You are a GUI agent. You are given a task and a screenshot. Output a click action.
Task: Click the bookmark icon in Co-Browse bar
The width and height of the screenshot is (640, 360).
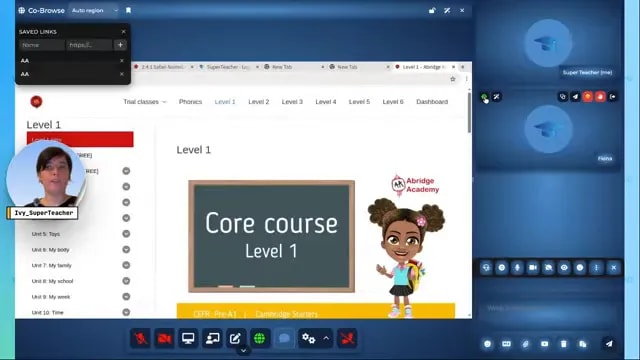pos(129,10)
